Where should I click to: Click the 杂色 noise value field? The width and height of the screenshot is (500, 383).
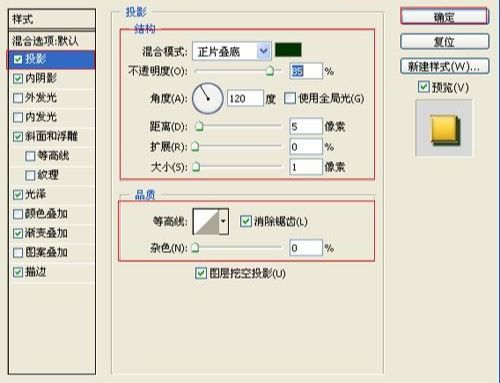[x=306, y=248]
